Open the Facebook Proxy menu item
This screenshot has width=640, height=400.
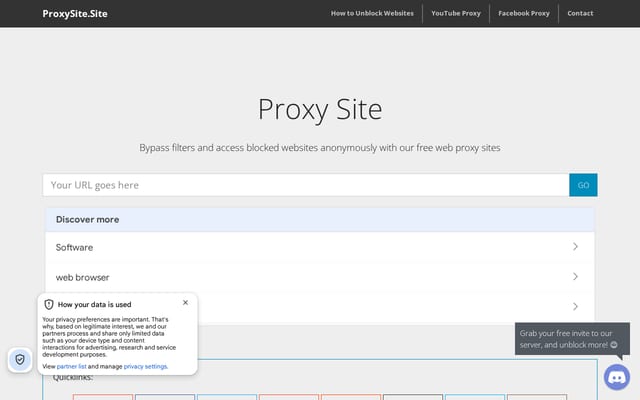point(524,13)
